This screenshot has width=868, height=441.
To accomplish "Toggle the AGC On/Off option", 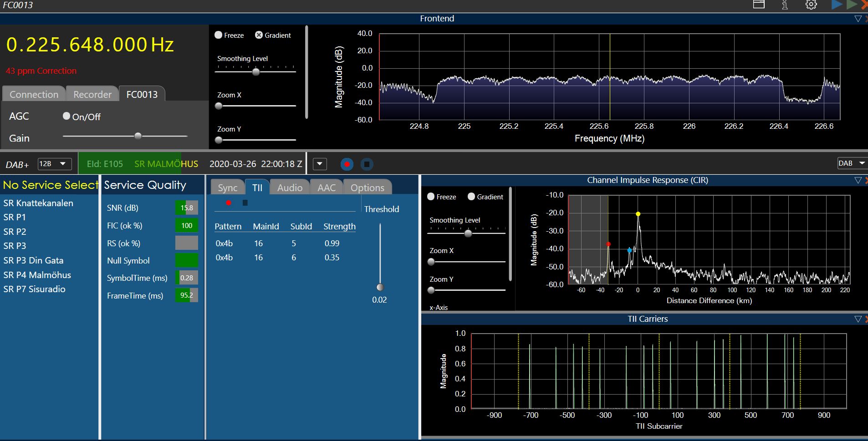I will tap(66, 116).
